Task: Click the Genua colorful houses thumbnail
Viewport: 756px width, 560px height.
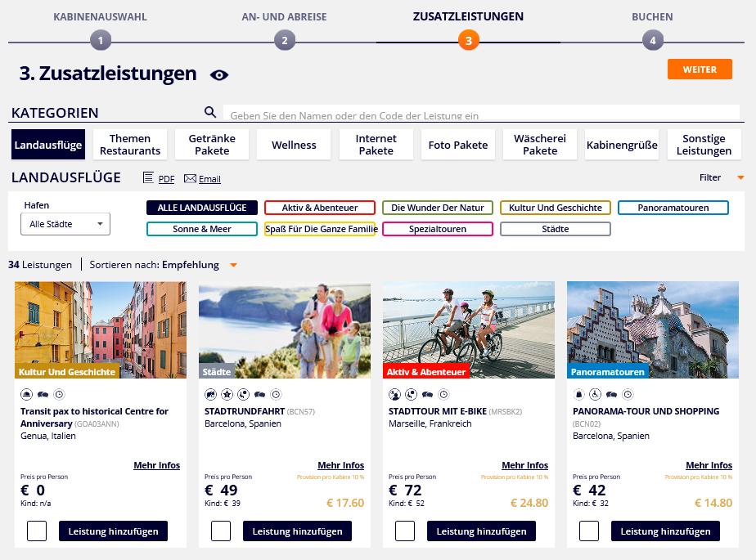Action: click(101, 329)
